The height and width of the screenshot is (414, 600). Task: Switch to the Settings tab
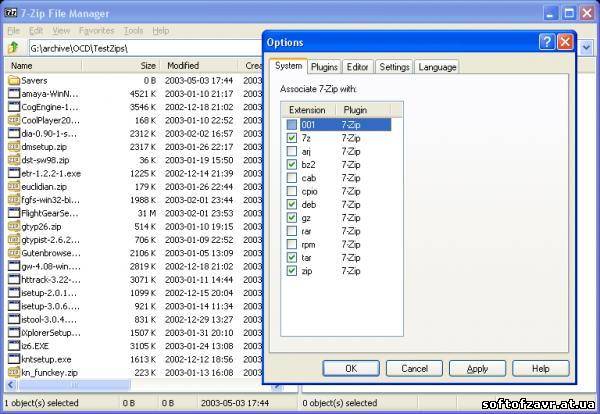click(394, 67)
